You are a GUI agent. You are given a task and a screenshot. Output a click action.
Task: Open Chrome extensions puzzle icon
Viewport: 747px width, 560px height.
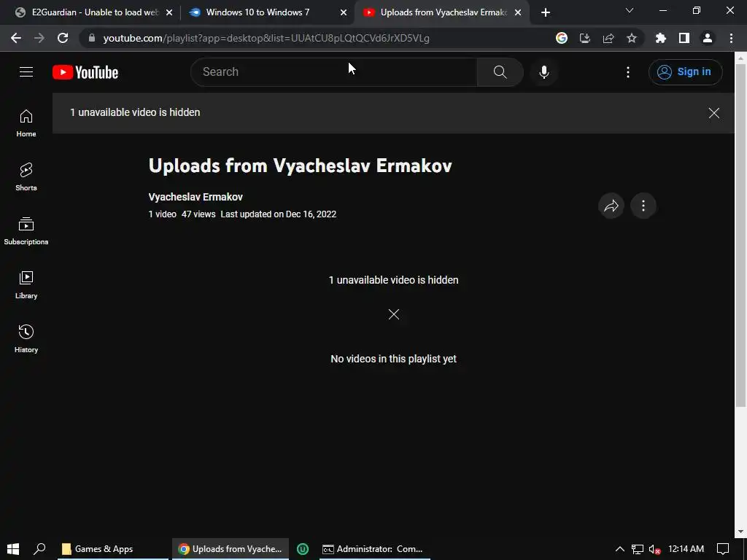[660, 38]
